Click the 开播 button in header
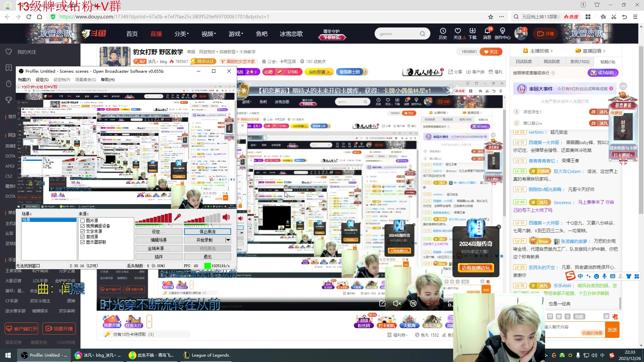644x362 pixels. click(x=545, y=34)
